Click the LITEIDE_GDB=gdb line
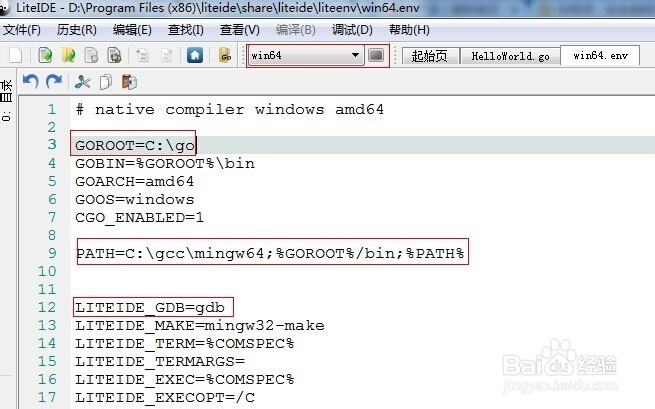Image resolution: width=655 pixels, height=409 pixels. 150,307
